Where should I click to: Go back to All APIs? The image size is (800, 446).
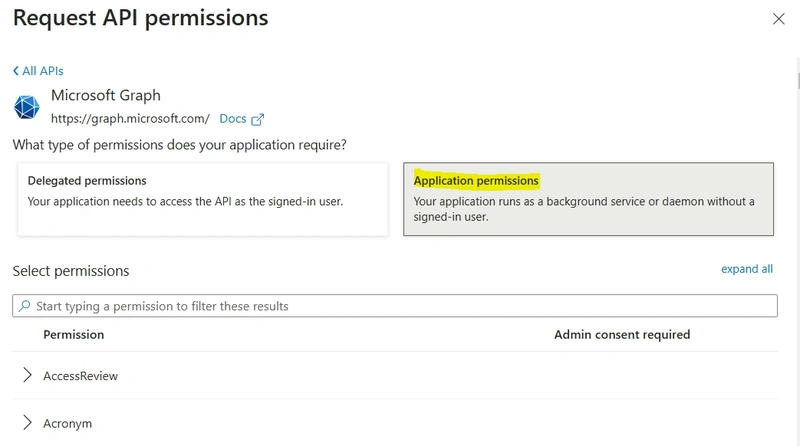[x=38, y=71]
